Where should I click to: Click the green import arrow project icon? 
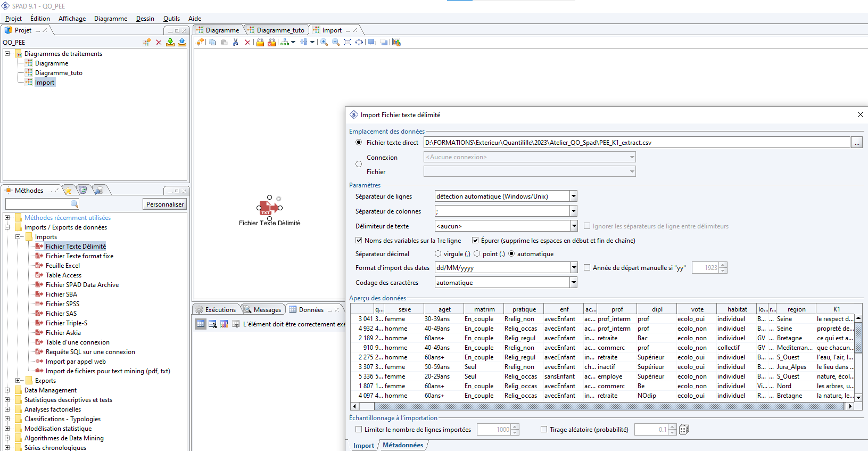[170, 42]
